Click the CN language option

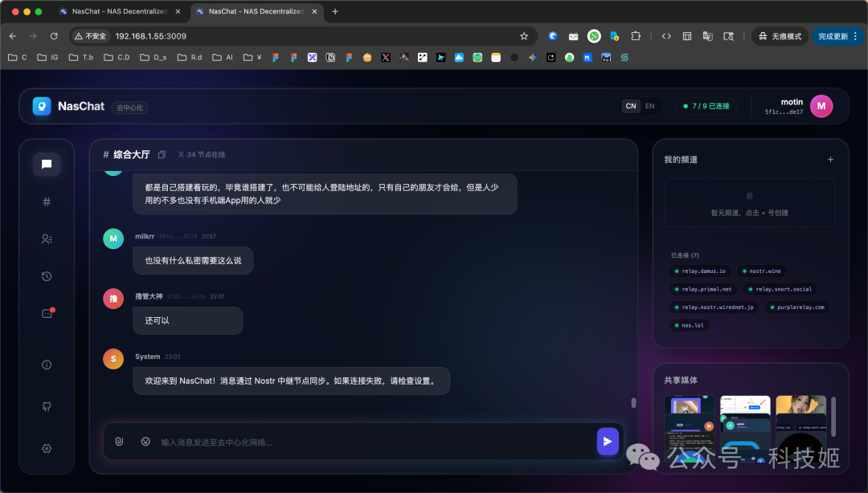[630, 105]
